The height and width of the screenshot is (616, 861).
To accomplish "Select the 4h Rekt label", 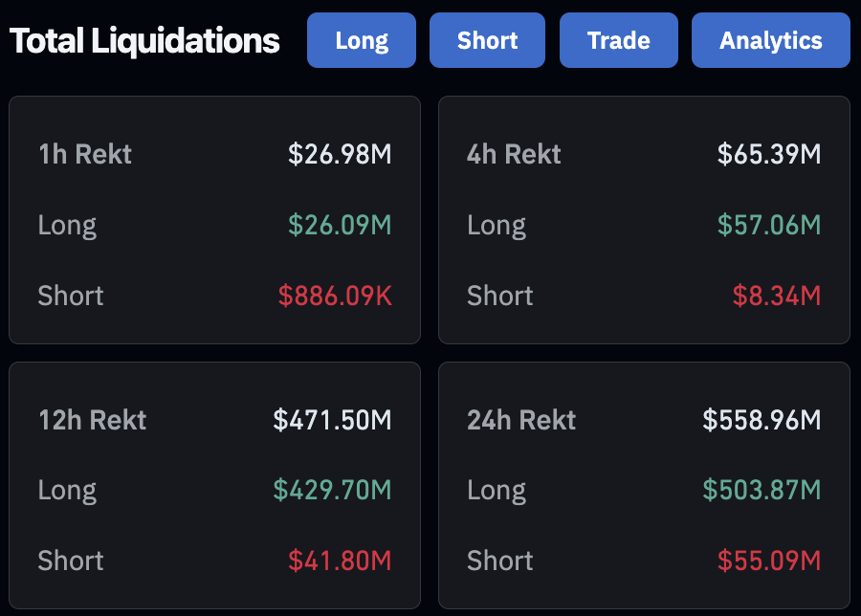I will 514,154.
